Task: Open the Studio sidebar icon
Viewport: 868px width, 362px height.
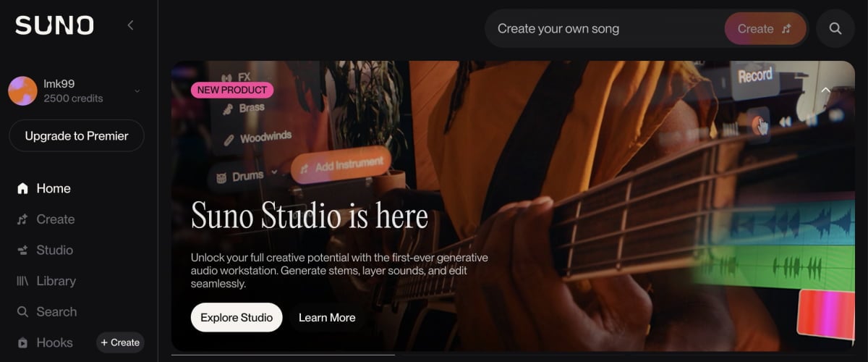Action: tap(22, 251)
